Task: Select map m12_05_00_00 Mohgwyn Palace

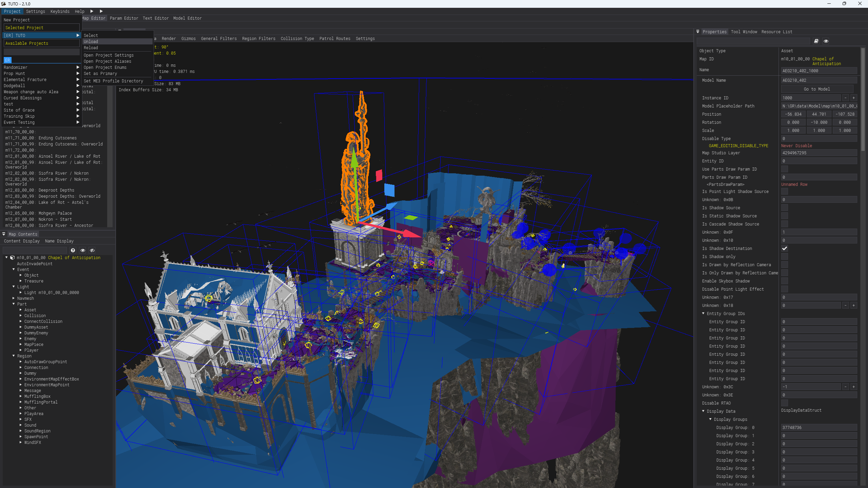Action: (x=39, y=213)
